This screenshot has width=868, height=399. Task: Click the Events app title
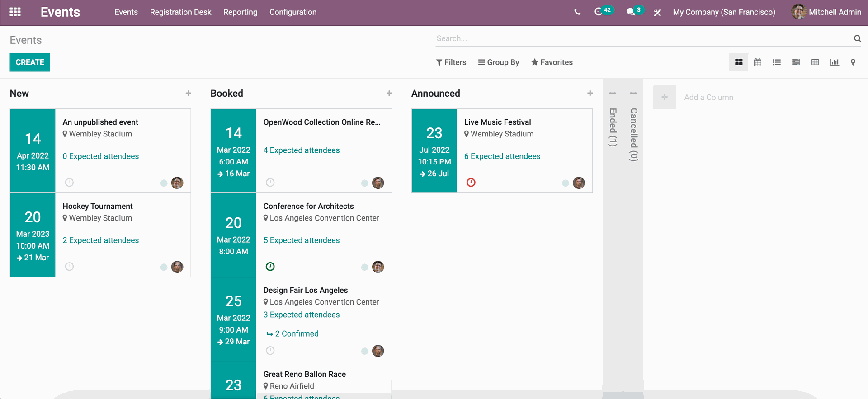[x=60, y=12]
